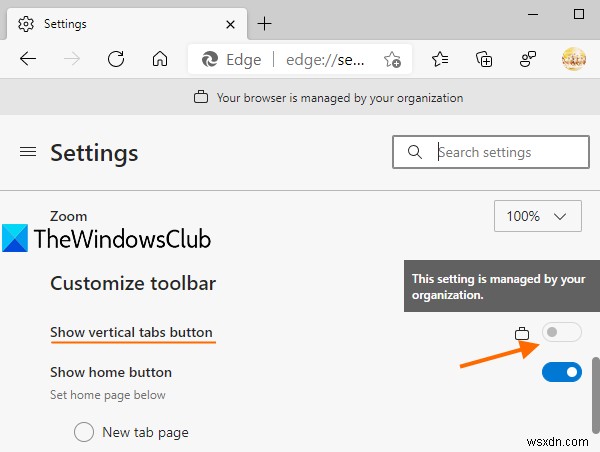Close the Settings tab
Image resolution: width=600 pixels, height=452 pixels.
pos(230,24)
